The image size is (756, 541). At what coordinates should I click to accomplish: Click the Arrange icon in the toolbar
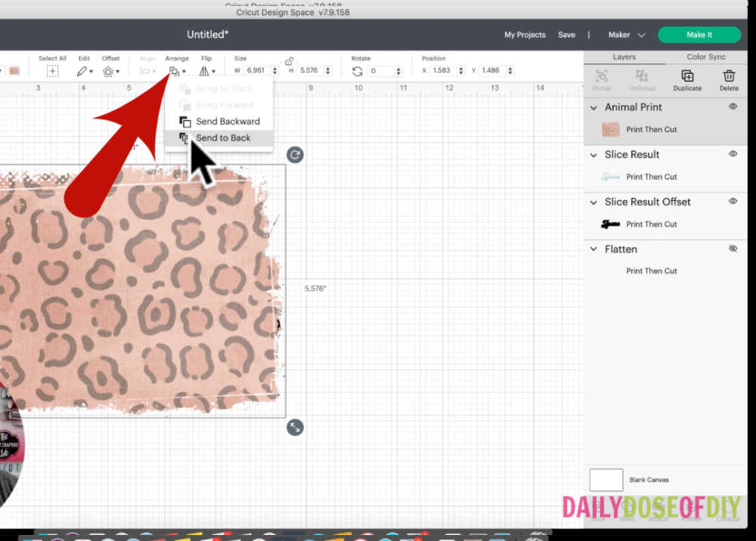click(x=175, y=70)
